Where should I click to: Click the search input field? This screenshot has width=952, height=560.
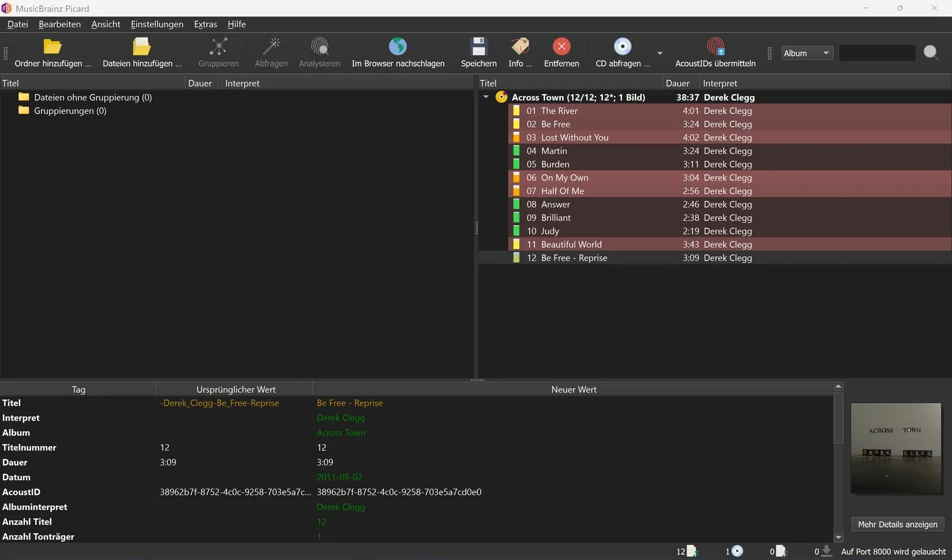click(877, 53)
